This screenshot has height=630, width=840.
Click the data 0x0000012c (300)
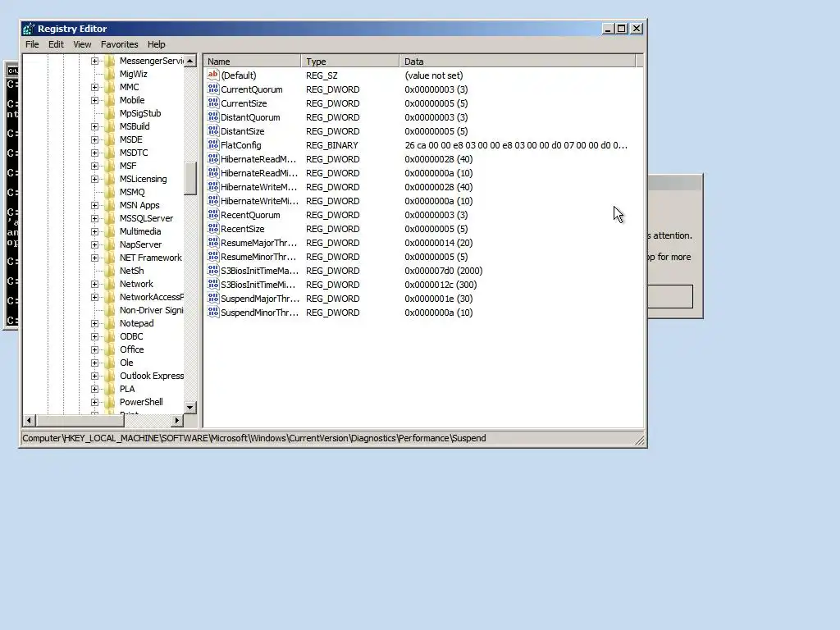coord(441,285)
